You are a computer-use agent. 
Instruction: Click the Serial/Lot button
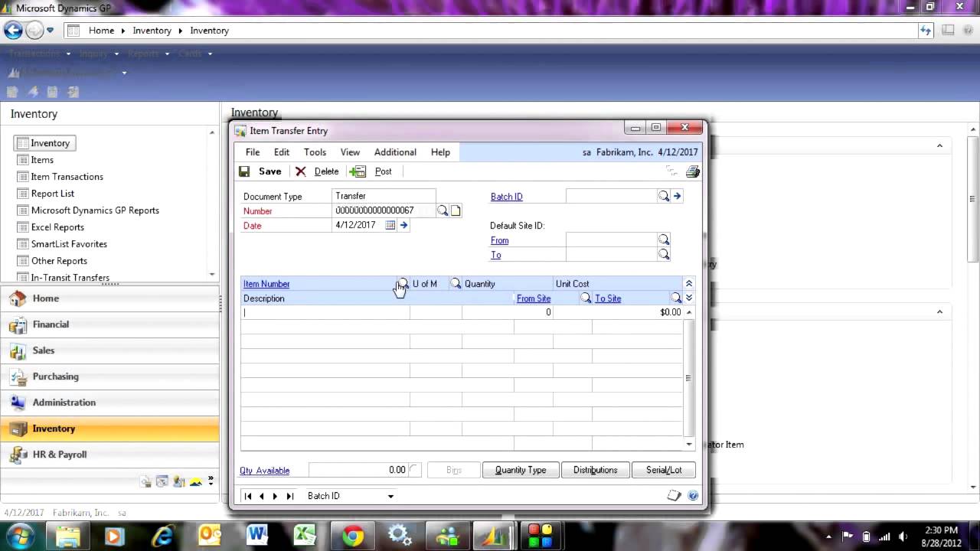click(x=664, y=470)
